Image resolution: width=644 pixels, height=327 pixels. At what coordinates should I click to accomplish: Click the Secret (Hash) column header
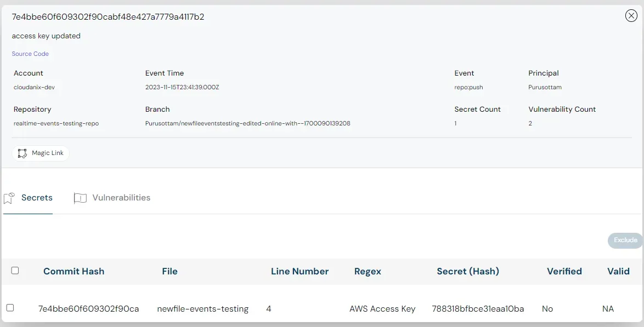(467, 271)
